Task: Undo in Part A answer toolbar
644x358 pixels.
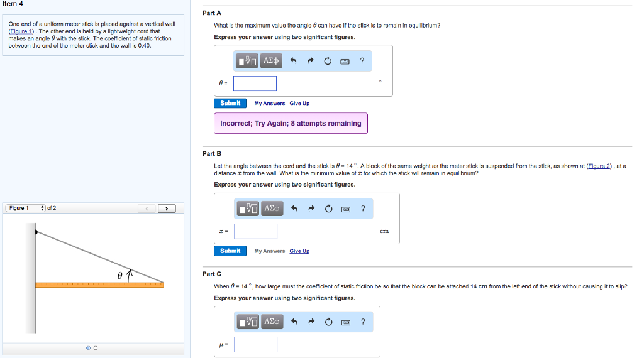Action: (x=293, y=61)
